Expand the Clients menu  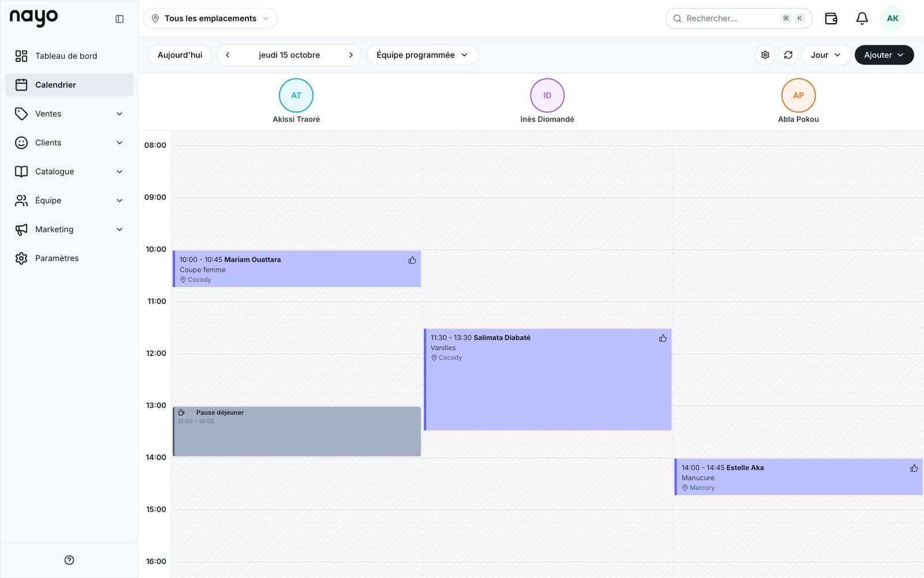tap(69, 143)
